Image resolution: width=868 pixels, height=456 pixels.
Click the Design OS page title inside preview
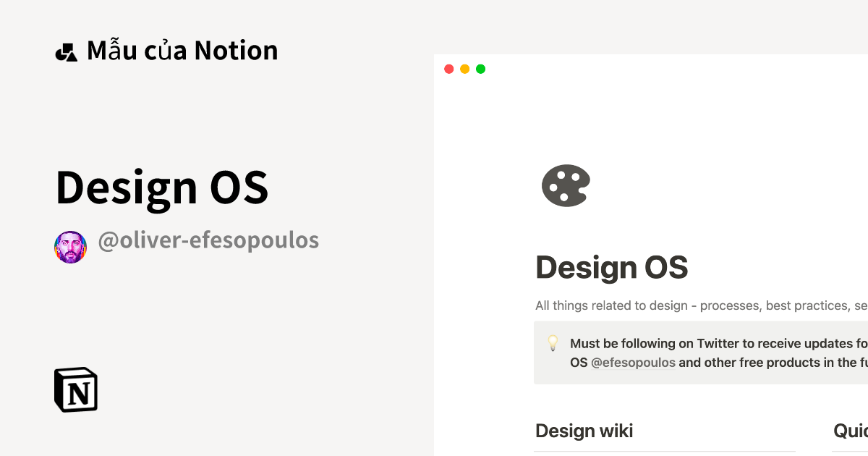point(611,267)
